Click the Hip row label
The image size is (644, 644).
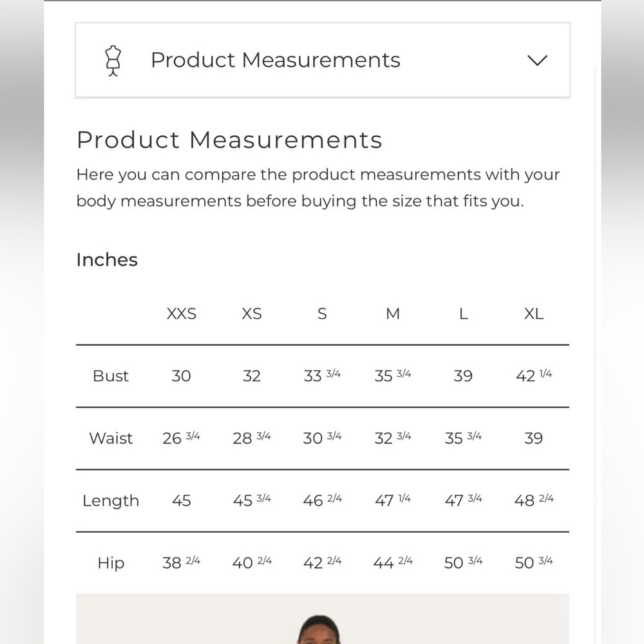pos(111,563)
